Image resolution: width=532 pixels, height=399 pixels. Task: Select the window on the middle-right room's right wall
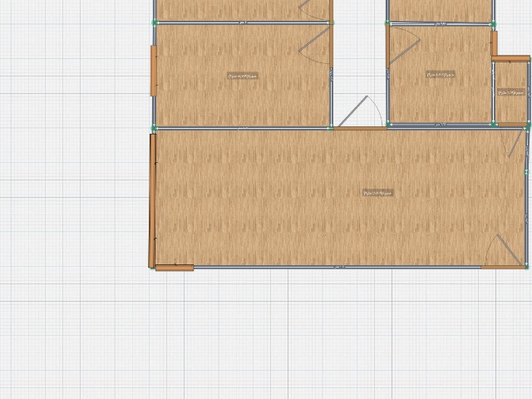494,43
